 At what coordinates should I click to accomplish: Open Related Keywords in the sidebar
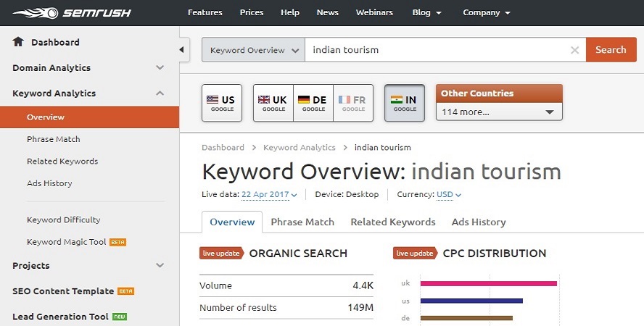pyautogui.click(x=62, y=161)
